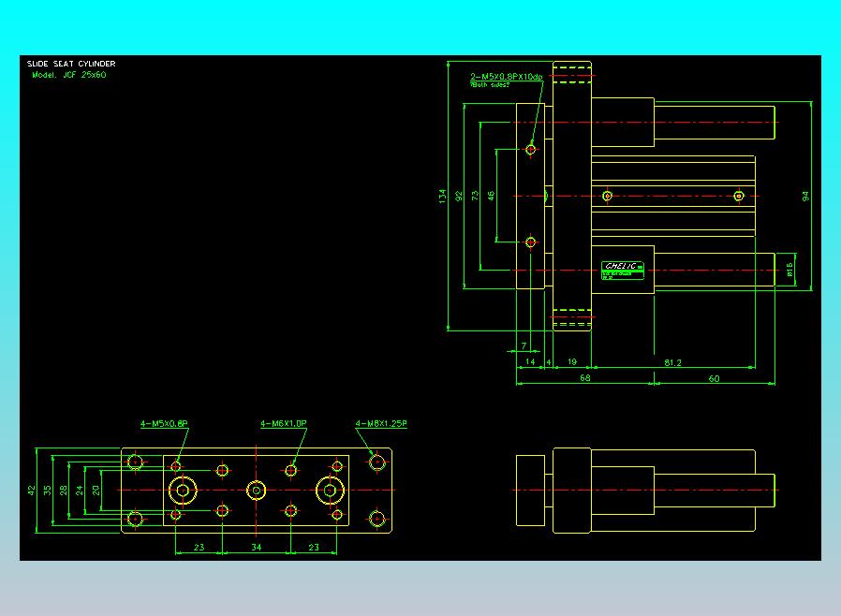Click the 2-M5X0.8PX10dp thread callout

(507, 77)
